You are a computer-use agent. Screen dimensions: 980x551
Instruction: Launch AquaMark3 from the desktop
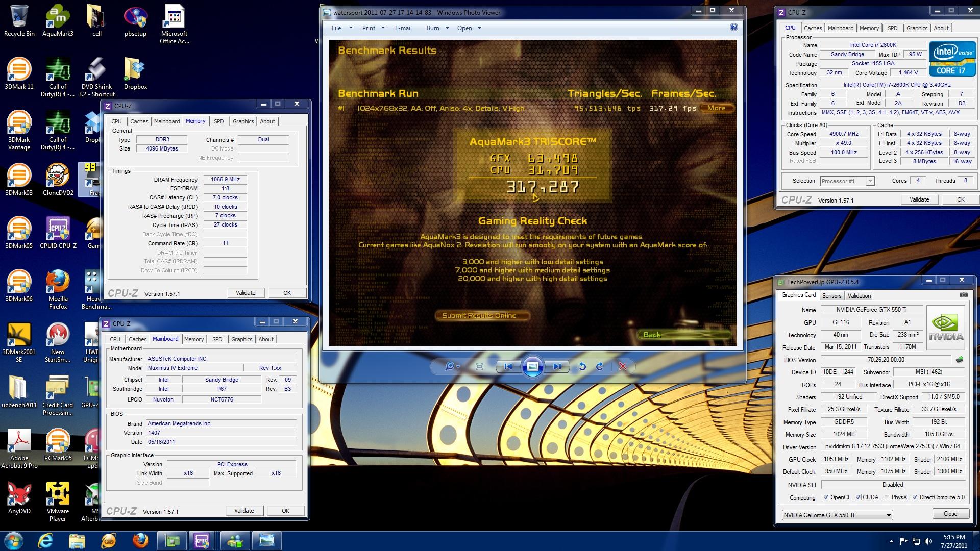click(58, 20)
